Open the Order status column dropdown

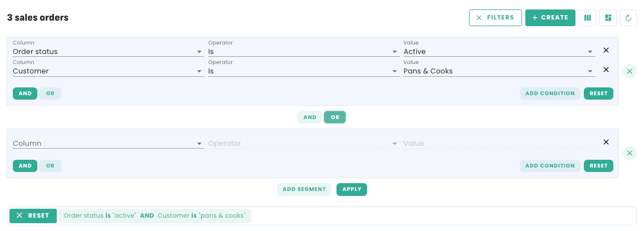[x=108, y=52]
